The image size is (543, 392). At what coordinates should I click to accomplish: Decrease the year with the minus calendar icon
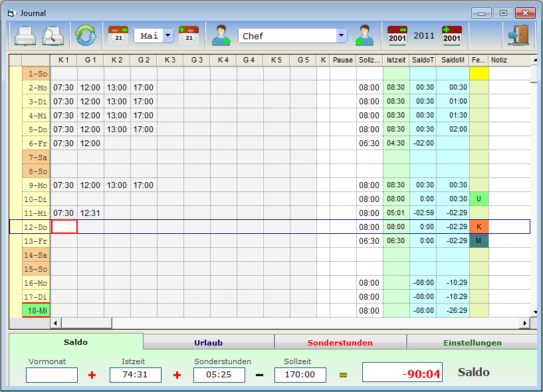coord(397,36)
